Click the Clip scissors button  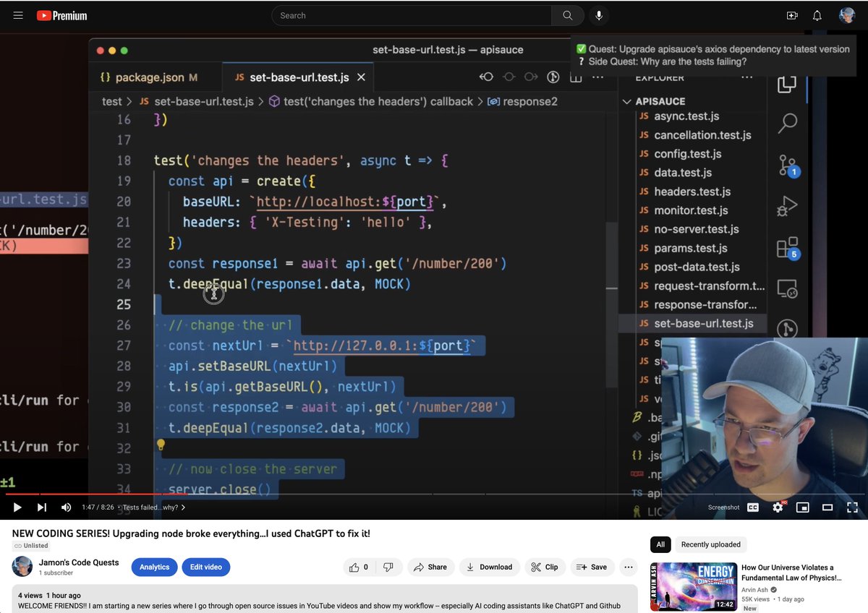point(544,567)
